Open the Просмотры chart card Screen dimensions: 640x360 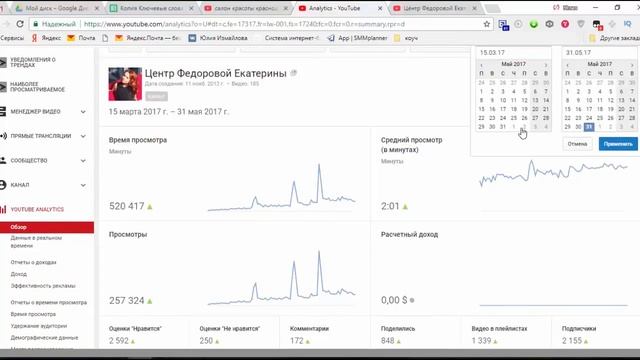click(234, 268)
